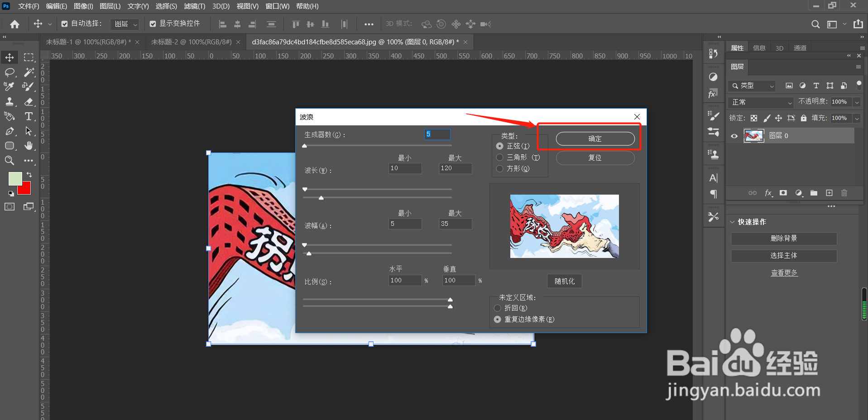Toggle Quick Mask mode icon
The height and width of the screenshot is (420, 868).
[10, 207]
